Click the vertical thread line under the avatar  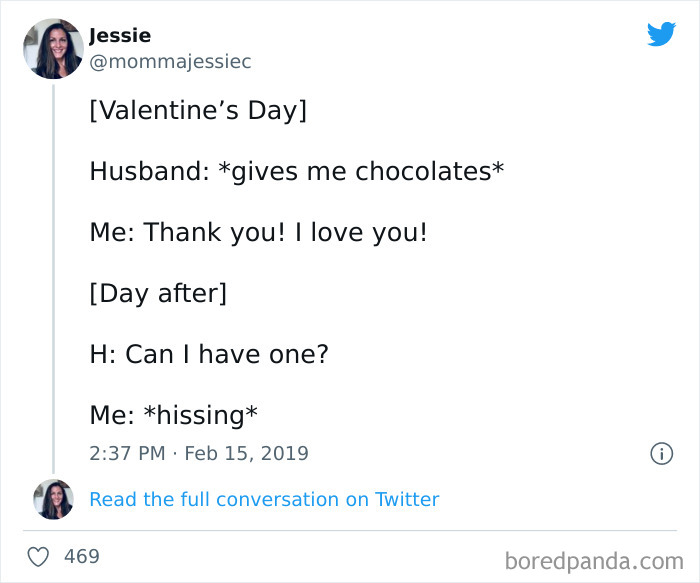coord(53,280)
